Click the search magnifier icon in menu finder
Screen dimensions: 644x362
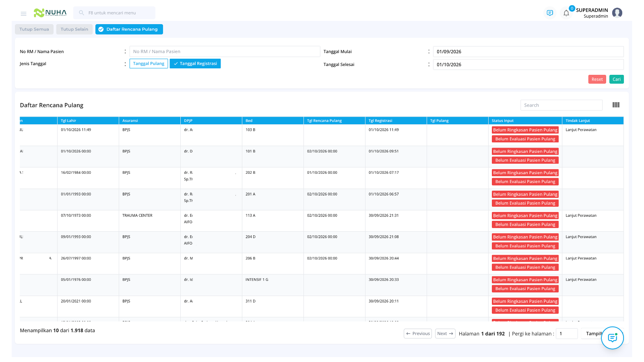[x=81, y=13]
